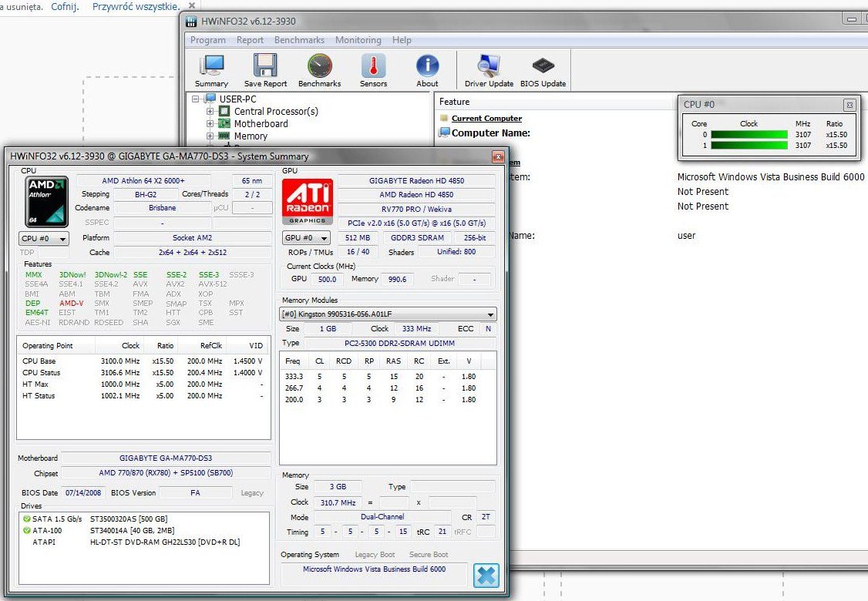The height and width of the screenshot is (601, 868).
Task: Select the USER-PC computer icon in tree
Action: pyautogui.click(x=210, y=99)
